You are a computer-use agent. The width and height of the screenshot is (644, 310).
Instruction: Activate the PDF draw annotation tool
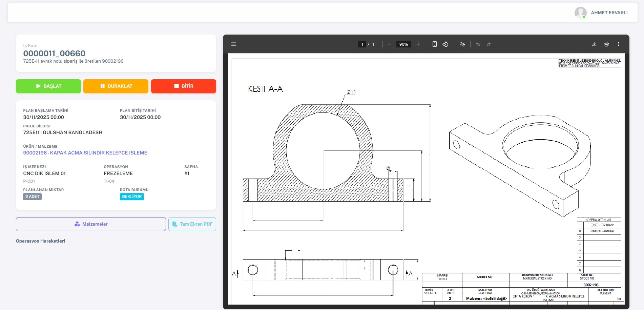pos(462,44)
